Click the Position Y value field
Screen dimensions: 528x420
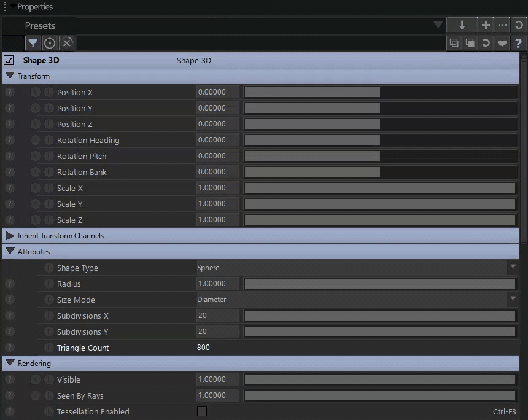(218, 108)
